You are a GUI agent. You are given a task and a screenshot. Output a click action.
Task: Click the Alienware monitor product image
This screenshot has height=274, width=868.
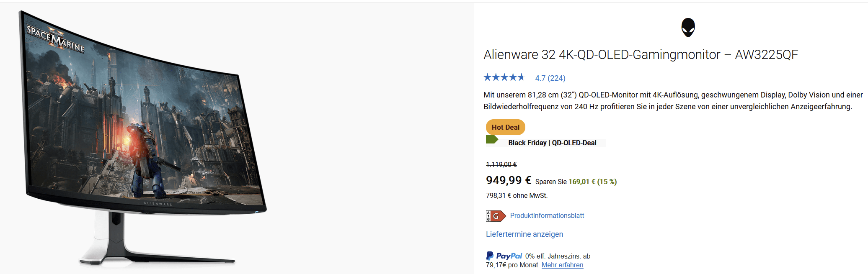pos(142,138)
